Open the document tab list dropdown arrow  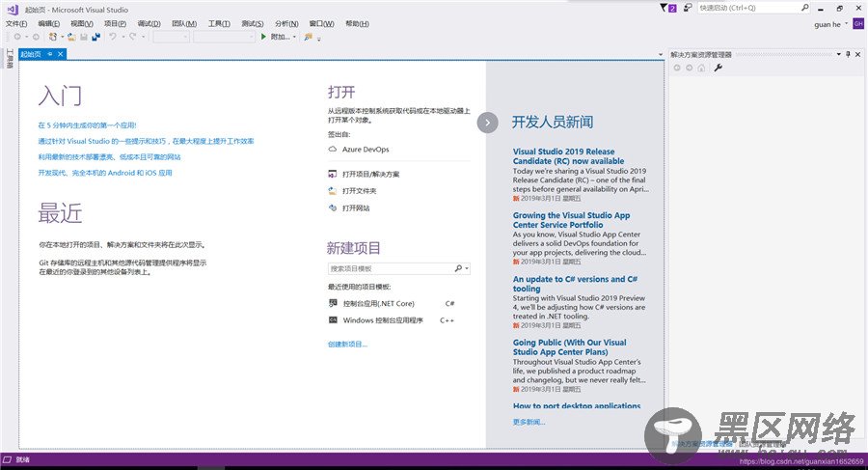tap(661, 54)
